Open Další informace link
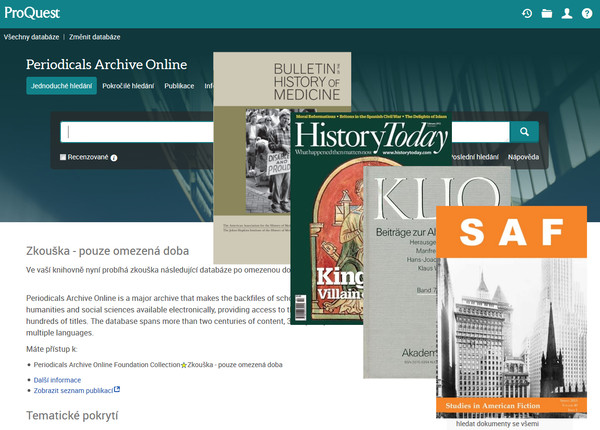 57,380
